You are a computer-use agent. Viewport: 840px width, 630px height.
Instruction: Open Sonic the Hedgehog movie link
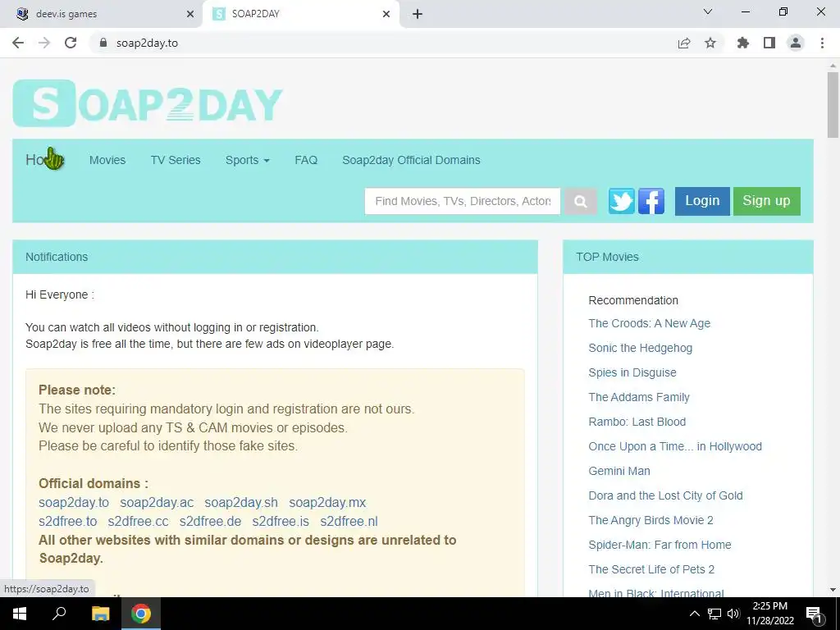click(x=640, y=348)
